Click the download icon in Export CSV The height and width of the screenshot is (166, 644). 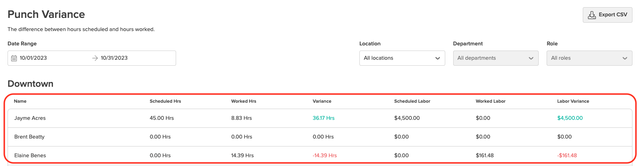[592, 15]
